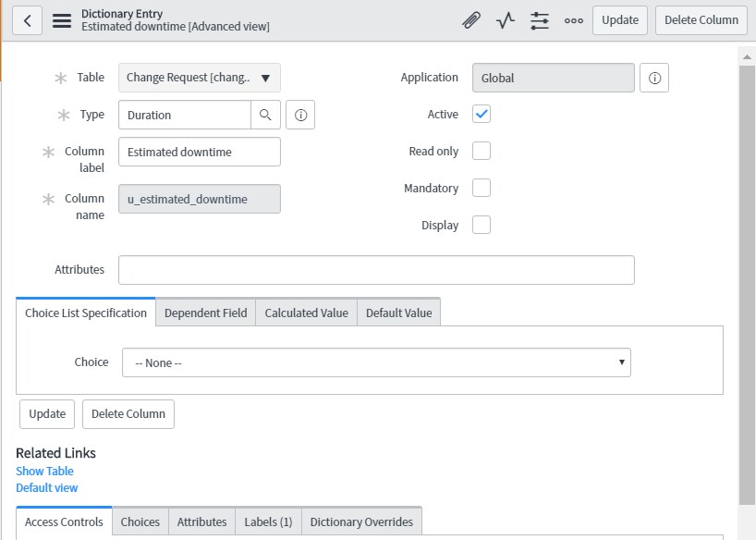Screen dimensions: 756x540
Task: Click the paperclip attachments icon
Action: tap(471, 20)
